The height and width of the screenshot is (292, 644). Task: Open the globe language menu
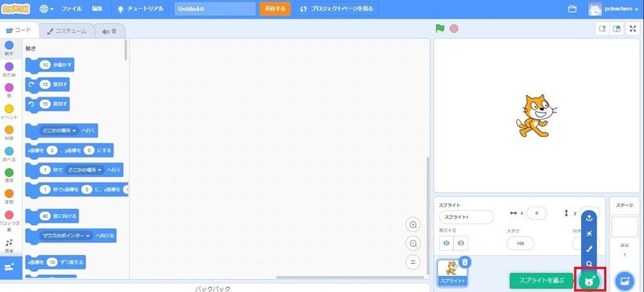47,9
